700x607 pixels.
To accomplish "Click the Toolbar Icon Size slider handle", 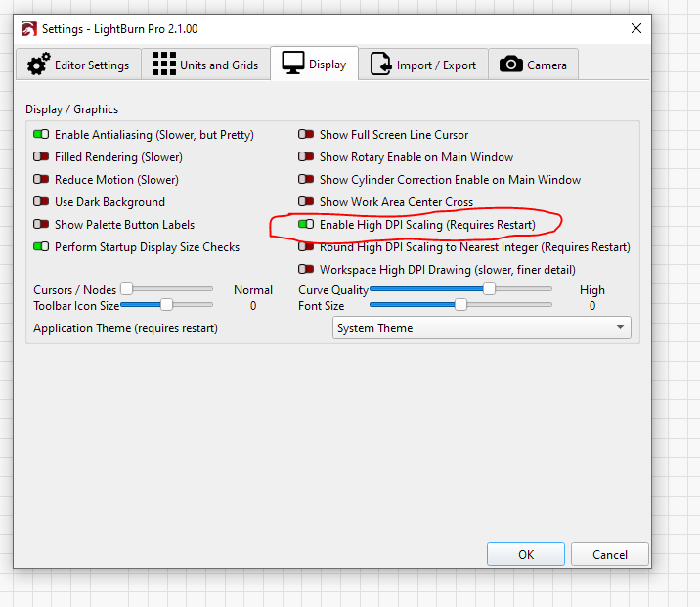I will tap(166, 305).
